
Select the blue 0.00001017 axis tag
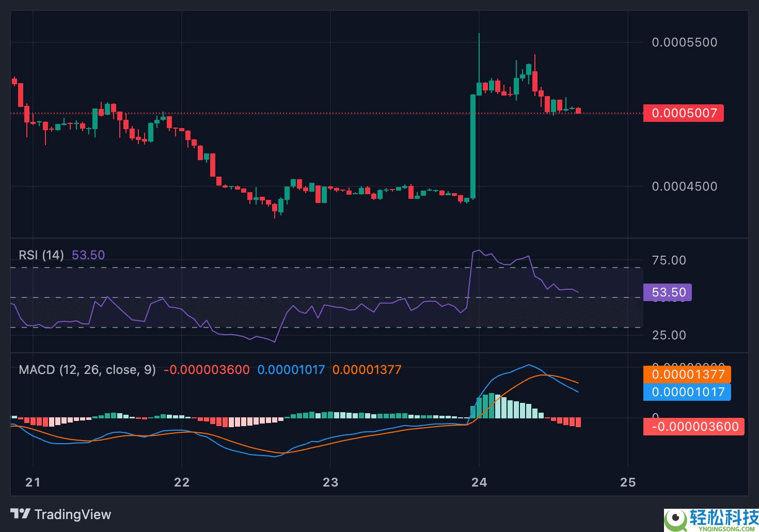pos(687,392)
